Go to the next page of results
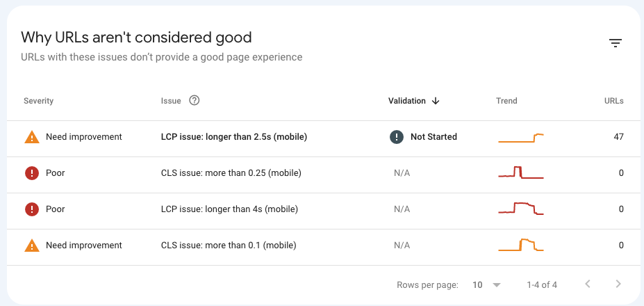Image resolution: width=644 pixels, height=306 pixels. pos(618,284)
